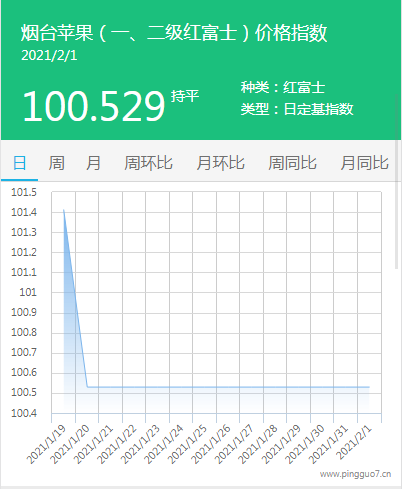Click the 100.4 y-axis label
Viewport: 402px width, 489px height.
(x=24, y=413)
